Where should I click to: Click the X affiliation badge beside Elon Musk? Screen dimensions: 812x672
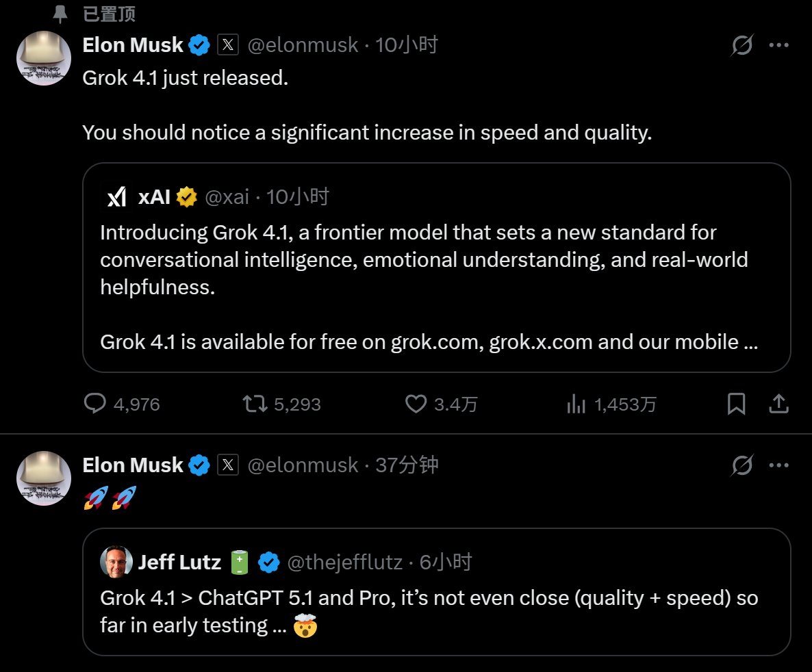[x=228, y=45]
